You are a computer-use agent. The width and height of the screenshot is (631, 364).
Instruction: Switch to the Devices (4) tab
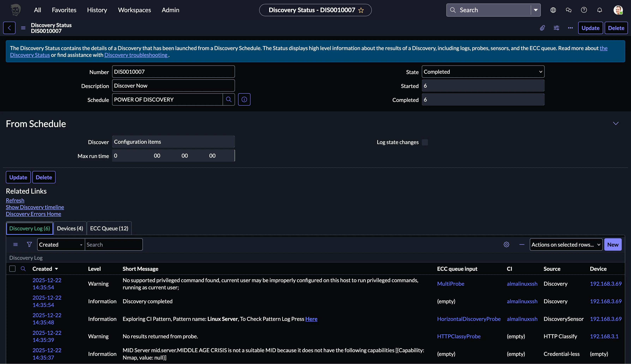tap(70, 228)
